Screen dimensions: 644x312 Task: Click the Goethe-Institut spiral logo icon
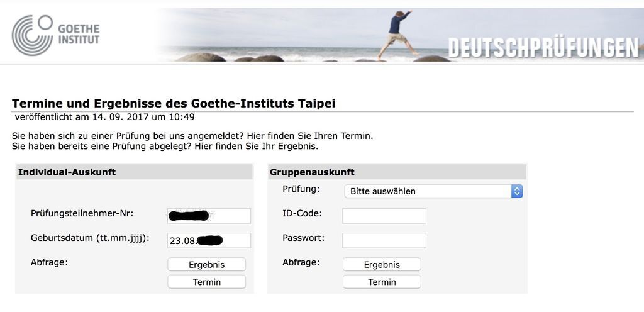point(31,35)
